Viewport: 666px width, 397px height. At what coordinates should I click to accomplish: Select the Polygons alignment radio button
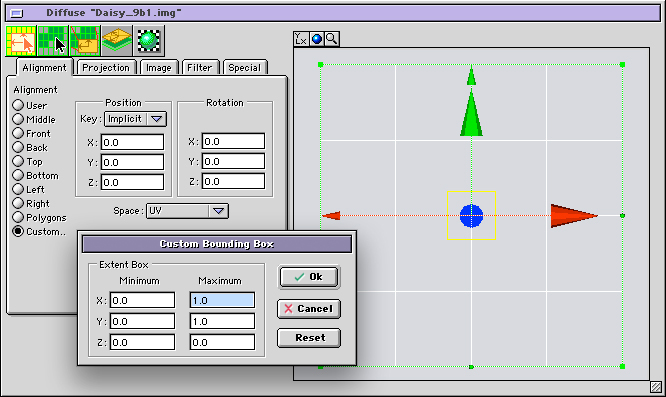coord(18,217)
